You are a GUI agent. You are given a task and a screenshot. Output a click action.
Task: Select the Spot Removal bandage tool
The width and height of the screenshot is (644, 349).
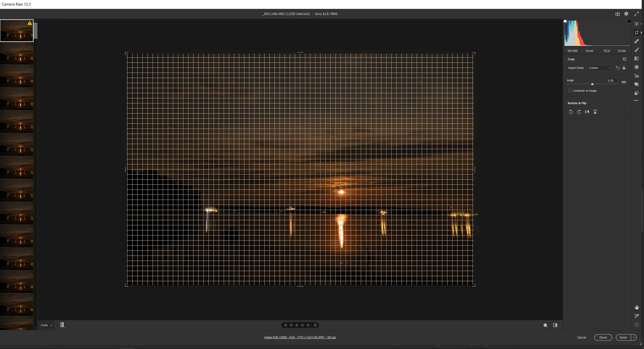coord(636,41)
